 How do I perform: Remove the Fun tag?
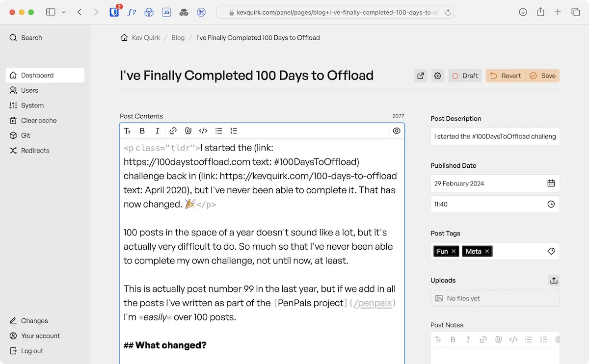pyautogui.click(x=454, y=251)
